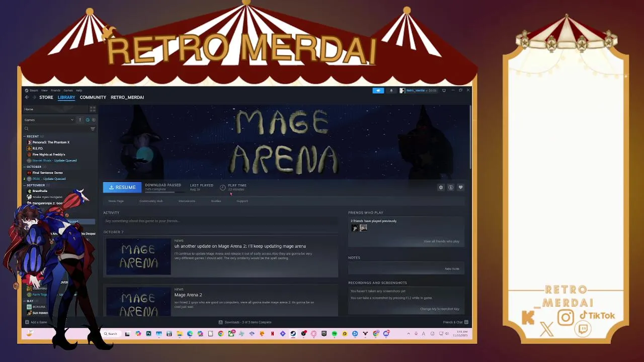
Task: Click the Steam back navigation arrow
Action: (x=27, y=98)
